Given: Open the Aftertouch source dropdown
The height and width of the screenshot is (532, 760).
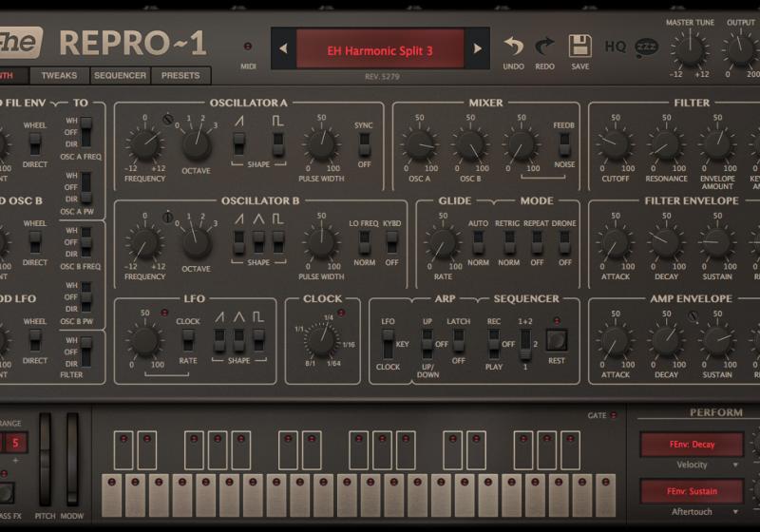Looking at the screenshot, I should tap(693, 512).
